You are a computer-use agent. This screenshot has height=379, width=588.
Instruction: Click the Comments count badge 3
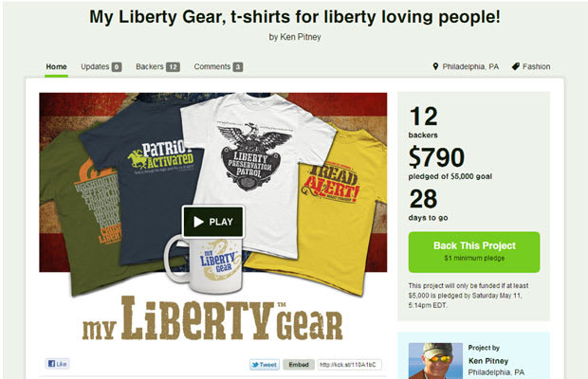238,67
